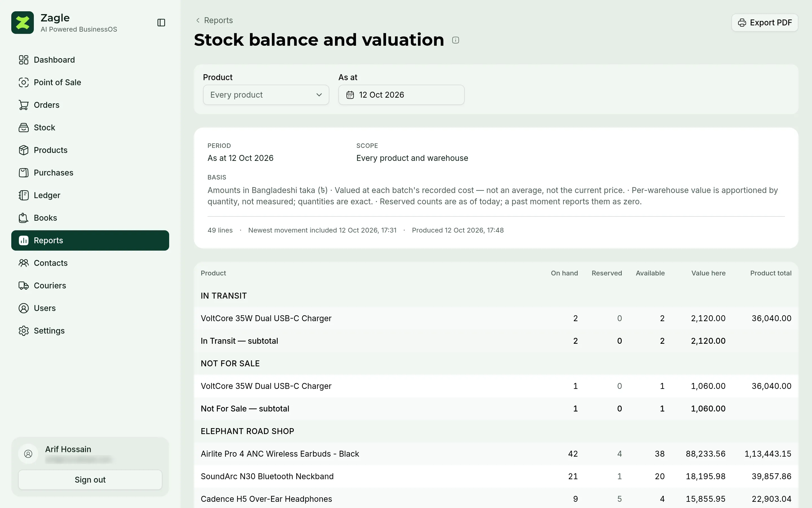Click the Dashboard grid icon
Screen dimensions: 812x508
click(23, 60)
